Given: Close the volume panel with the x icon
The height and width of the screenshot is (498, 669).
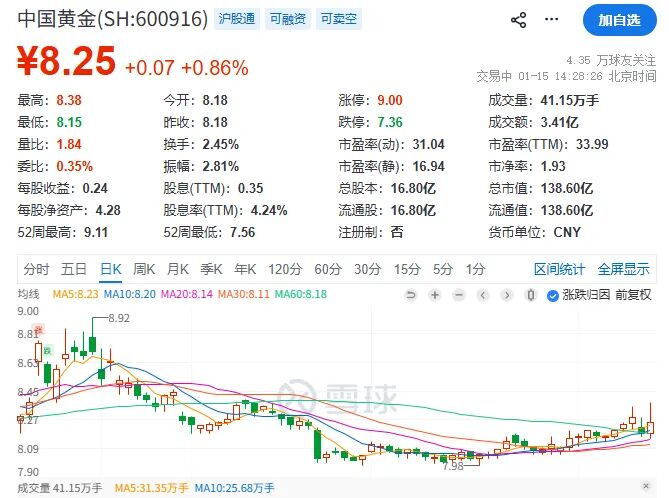Looking at the screenshot, I should coord(646,486).
